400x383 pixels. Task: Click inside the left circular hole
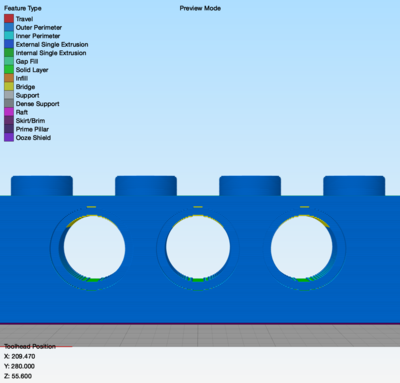click(94, 248)
